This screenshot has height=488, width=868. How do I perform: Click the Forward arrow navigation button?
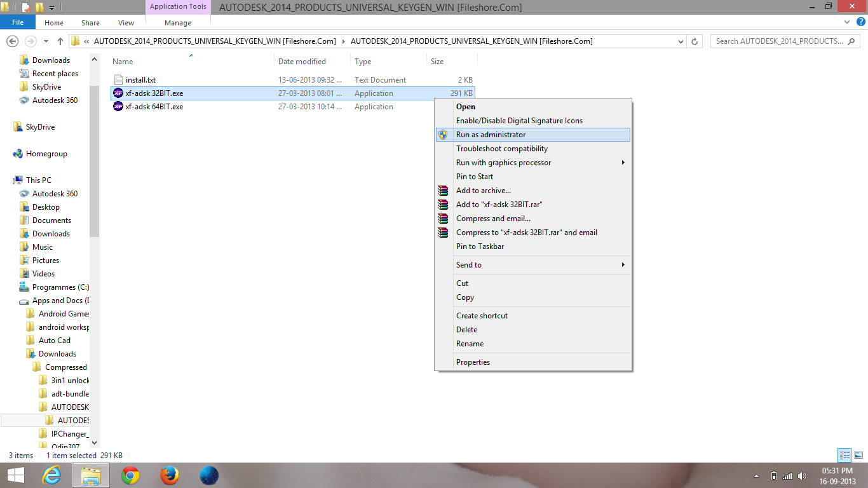click(30, 41)
